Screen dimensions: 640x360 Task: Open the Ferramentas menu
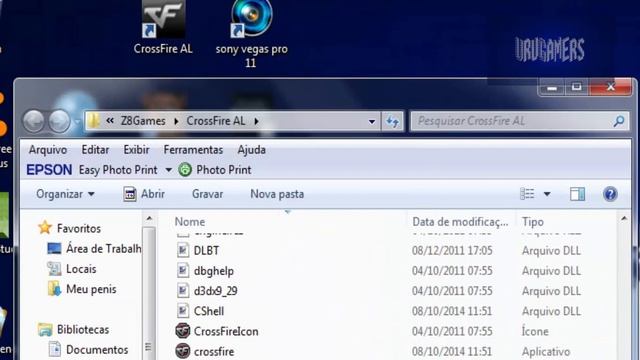coord(193,150)
